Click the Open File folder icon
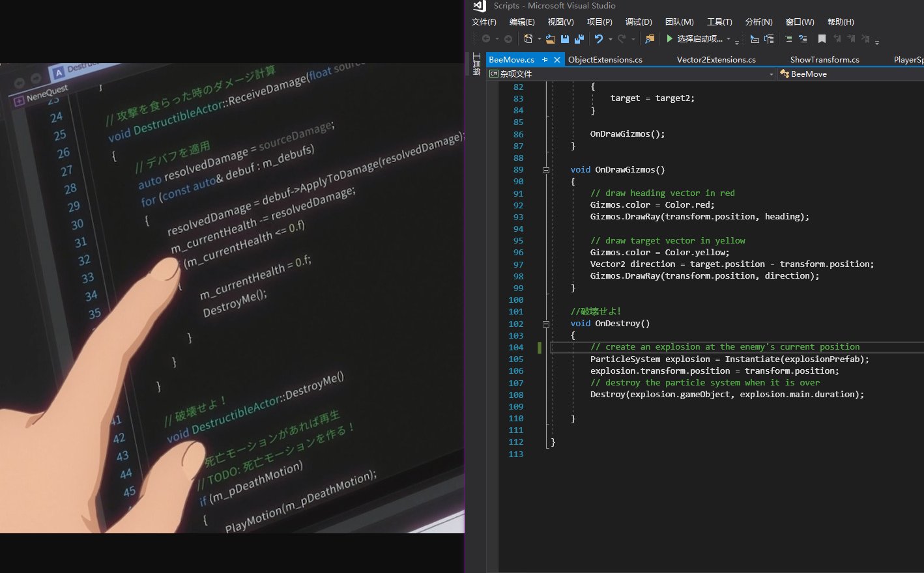924x573 pixels. (551, 39)
